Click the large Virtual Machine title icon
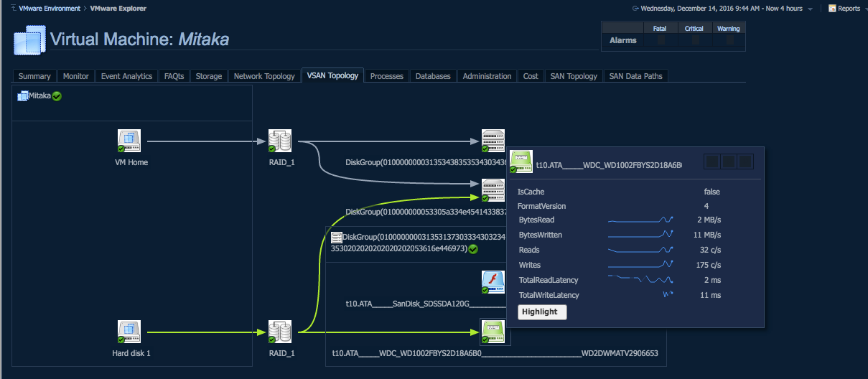 pos(29,39)
